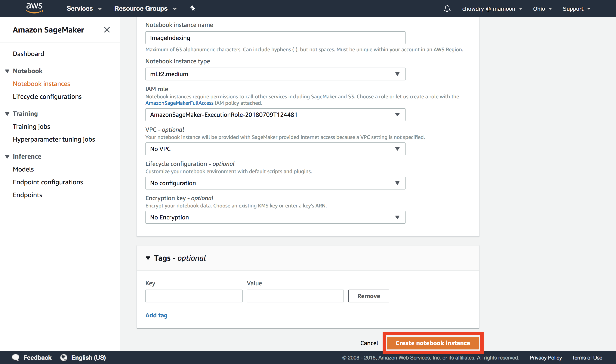Viewport: 616px width, 364px height.
Task: Remove the tag row
Action: (x=369, y=296)
